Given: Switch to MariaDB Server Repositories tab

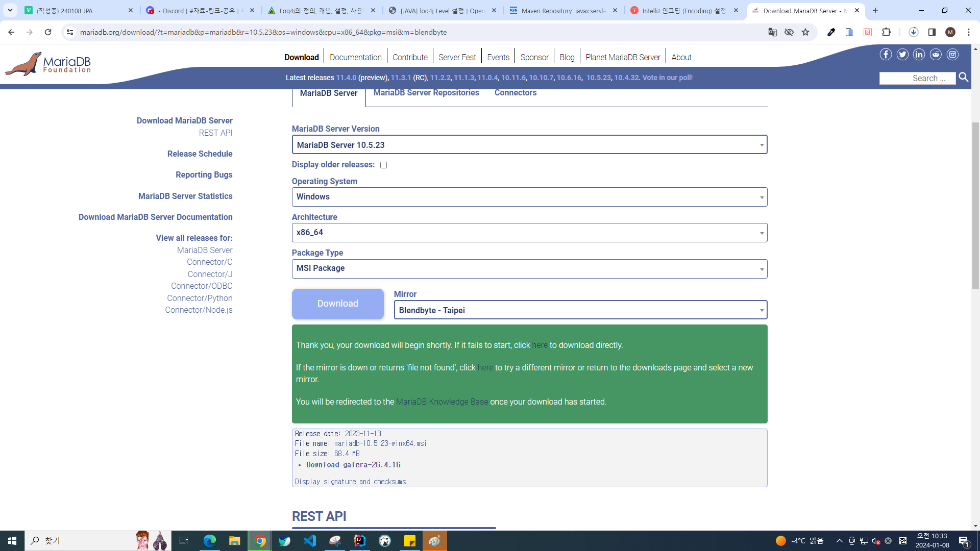Looking at the screenshot, I should 426,93.
